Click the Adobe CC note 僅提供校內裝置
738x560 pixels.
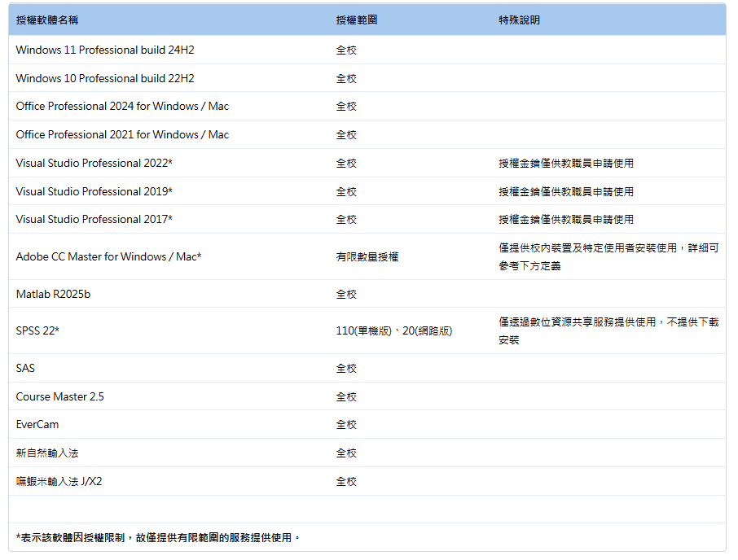609,256
